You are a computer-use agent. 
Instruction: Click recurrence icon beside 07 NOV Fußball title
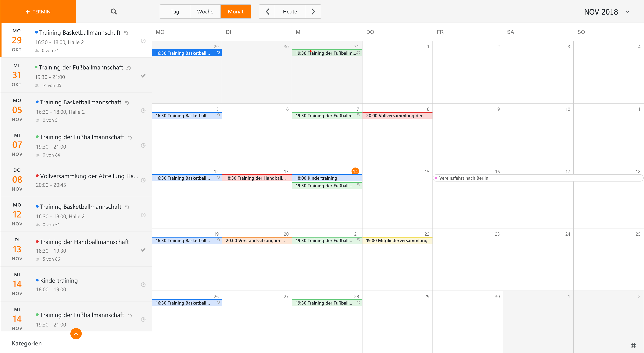129,137
